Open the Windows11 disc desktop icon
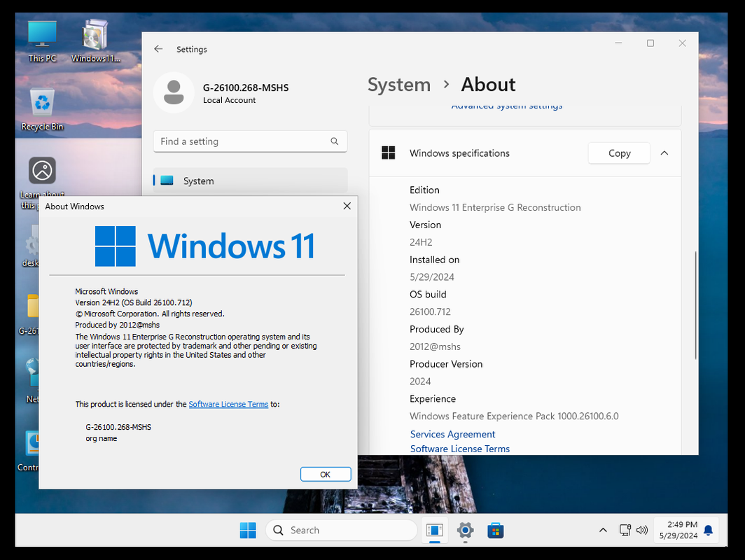The image size is (745, 560). click(x=95, y=41)
